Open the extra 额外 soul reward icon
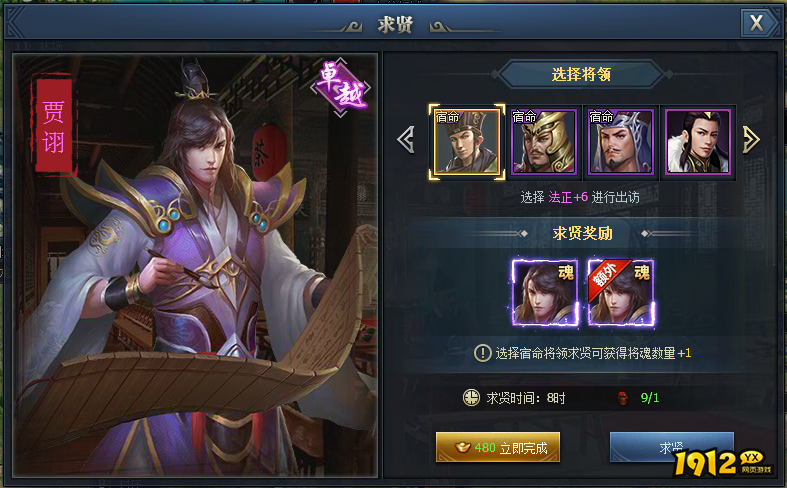The image size is (787, 488). coord(621,292)
